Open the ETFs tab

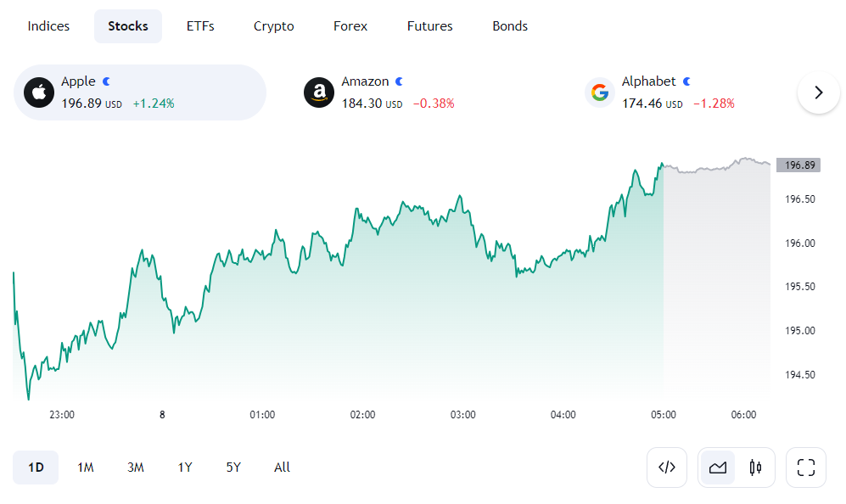[200, 26]
